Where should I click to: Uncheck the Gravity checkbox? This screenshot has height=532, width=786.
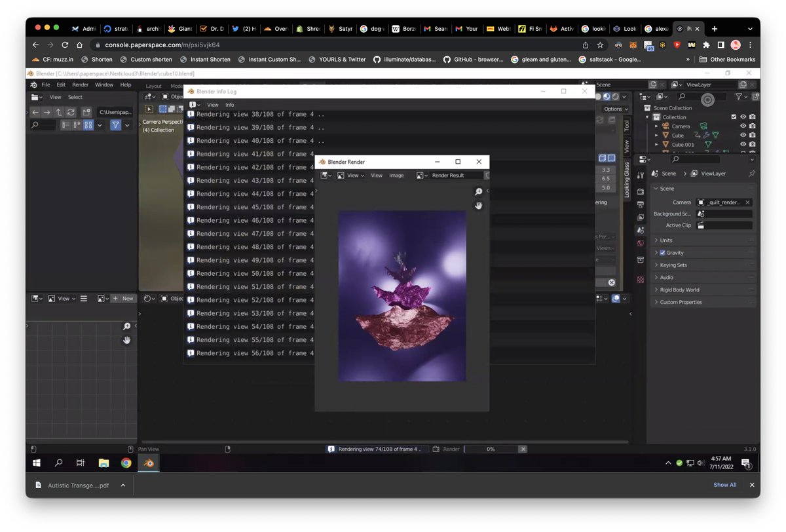661,252
